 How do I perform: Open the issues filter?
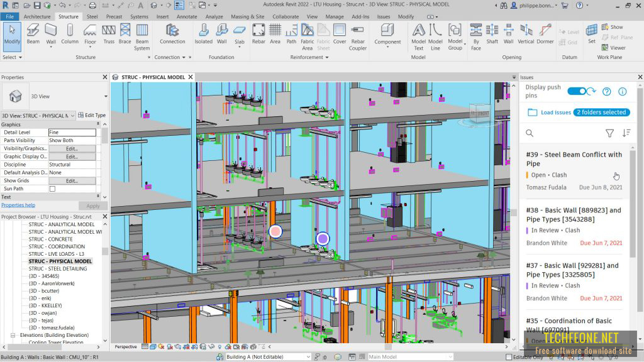click(x=609, y=133)
